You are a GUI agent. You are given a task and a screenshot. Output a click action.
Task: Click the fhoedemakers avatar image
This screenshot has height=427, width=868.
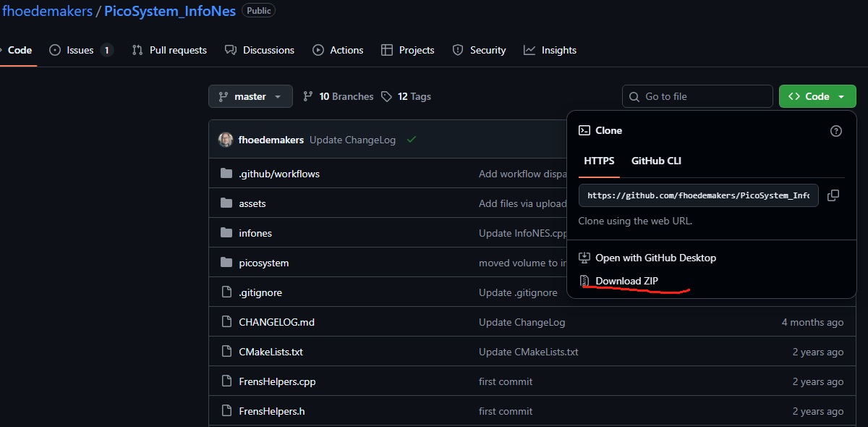[x=226, y=140]
